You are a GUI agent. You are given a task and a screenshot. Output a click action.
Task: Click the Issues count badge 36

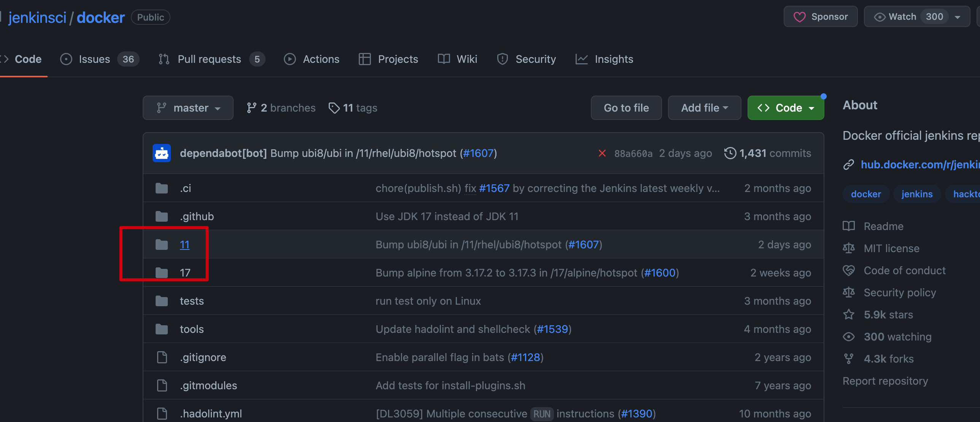[128, 59]
